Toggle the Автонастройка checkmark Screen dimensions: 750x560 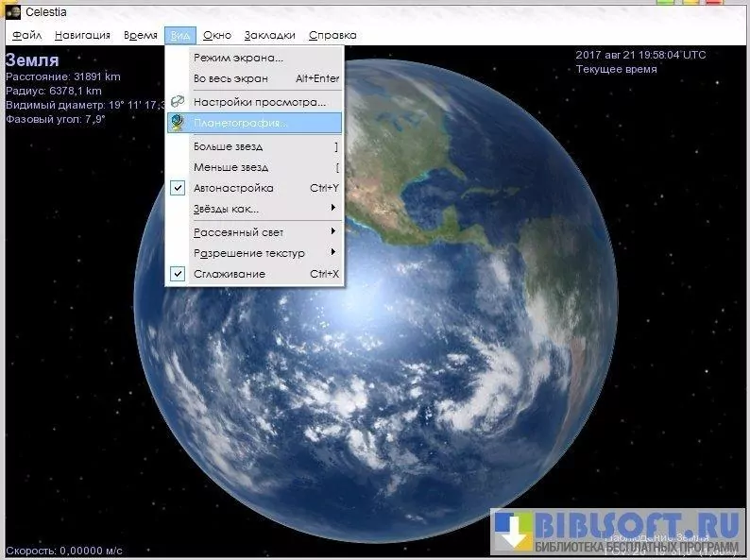click(x=178, y=188)
